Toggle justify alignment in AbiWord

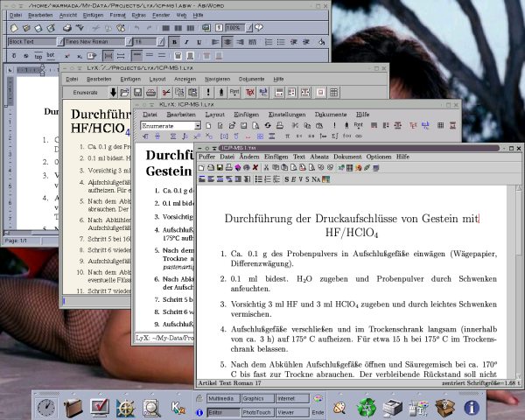[x=253, y=42]
